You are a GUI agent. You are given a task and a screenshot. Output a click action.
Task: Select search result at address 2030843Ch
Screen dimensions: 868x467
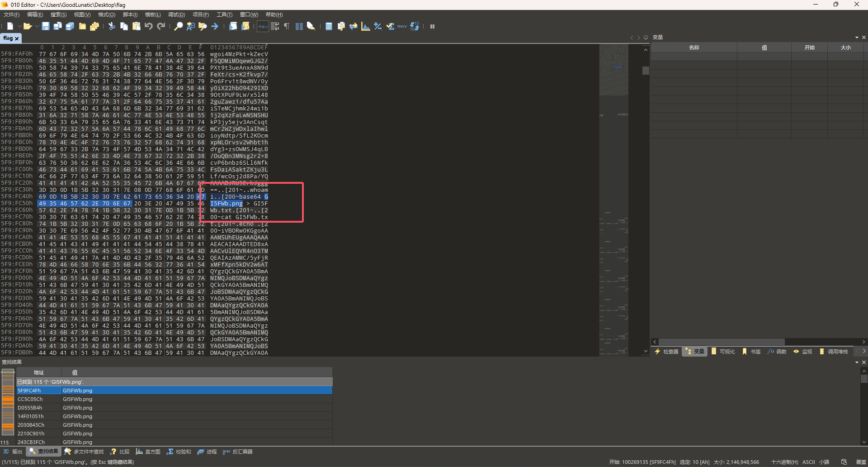pos(174,425)
